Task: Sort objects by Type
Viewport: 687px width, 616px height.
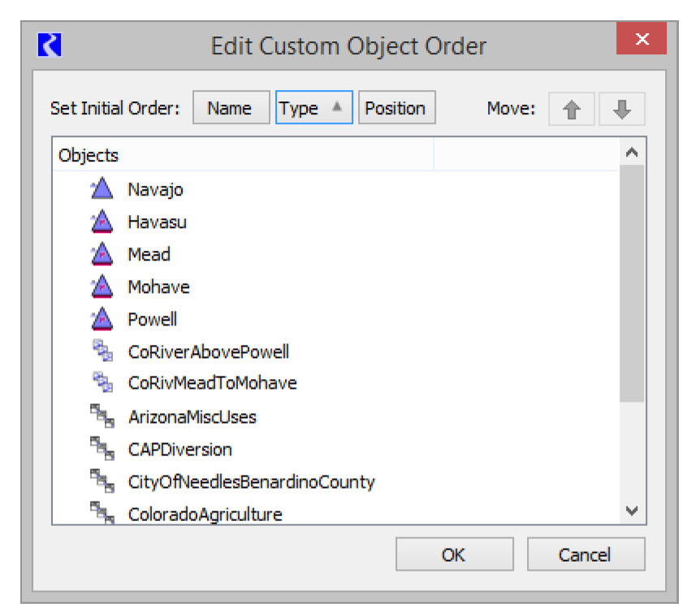Action: [313, 109]
